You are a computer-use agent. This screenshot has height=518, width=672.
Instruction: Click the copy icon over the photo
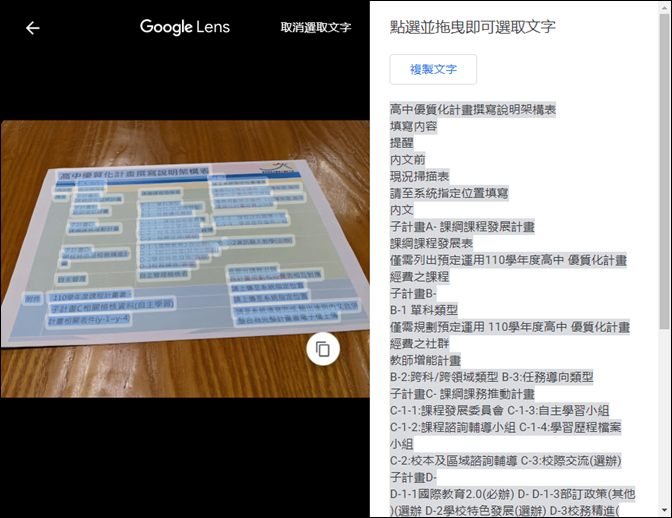(x=323, y=349)
